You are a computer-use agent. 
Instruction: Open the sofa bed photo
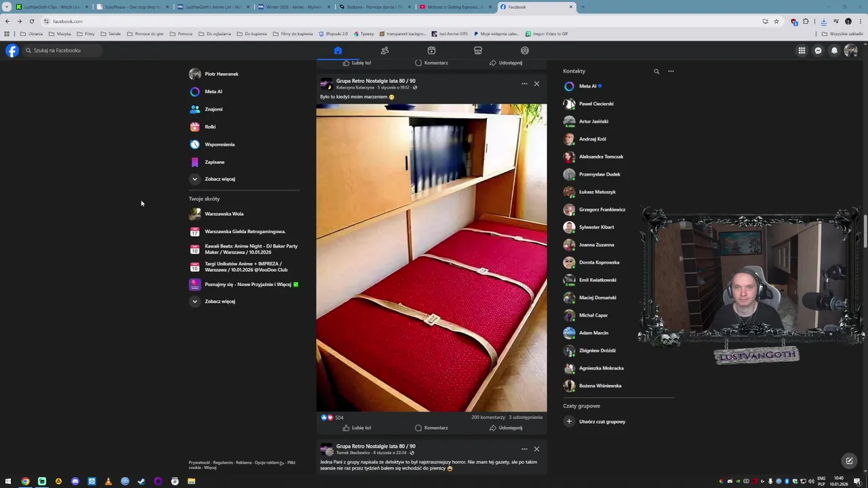tap(431, 258)
